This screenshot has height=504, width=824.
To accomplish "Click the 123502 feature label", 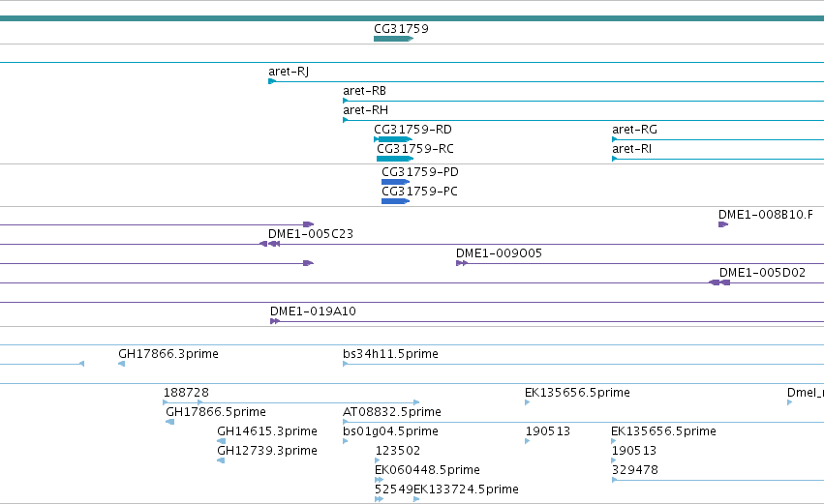I will [x=397, y=451].
